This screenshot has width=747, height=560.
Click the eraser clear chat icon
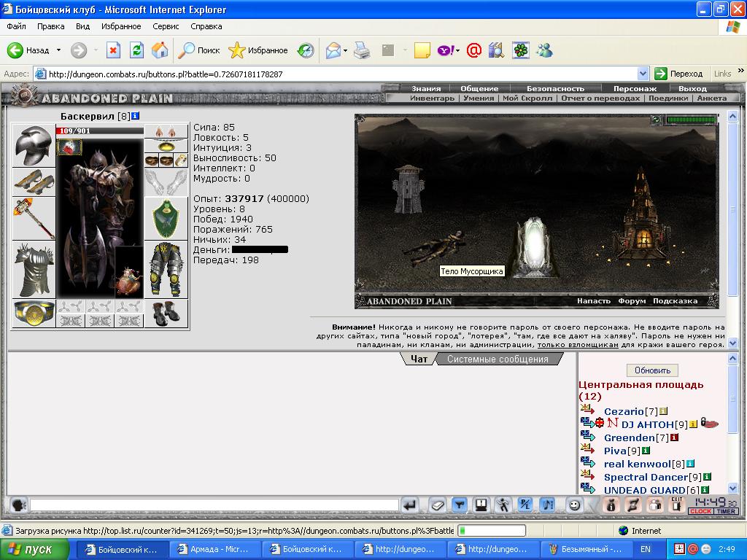[x=437, y=505]
